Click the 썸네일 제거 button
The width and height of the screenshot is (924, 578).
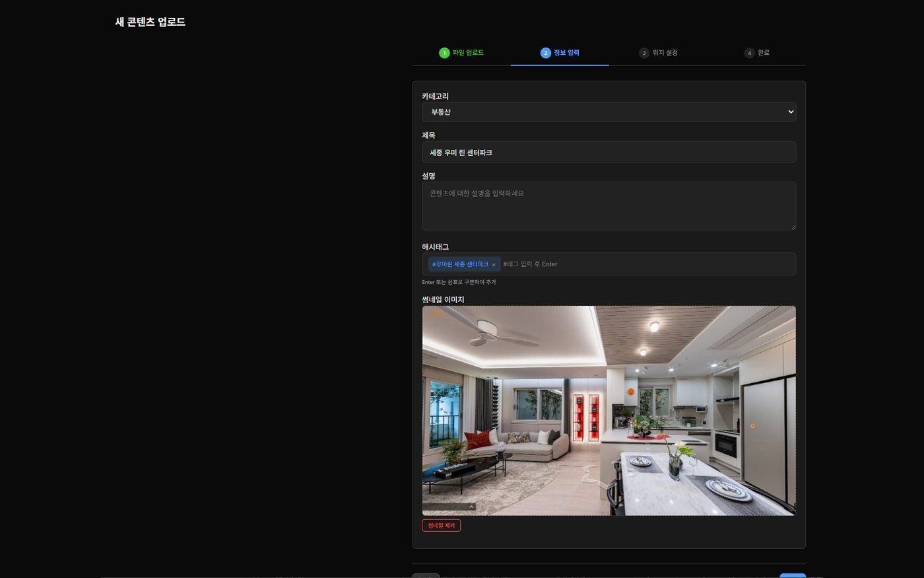(441, 526)
